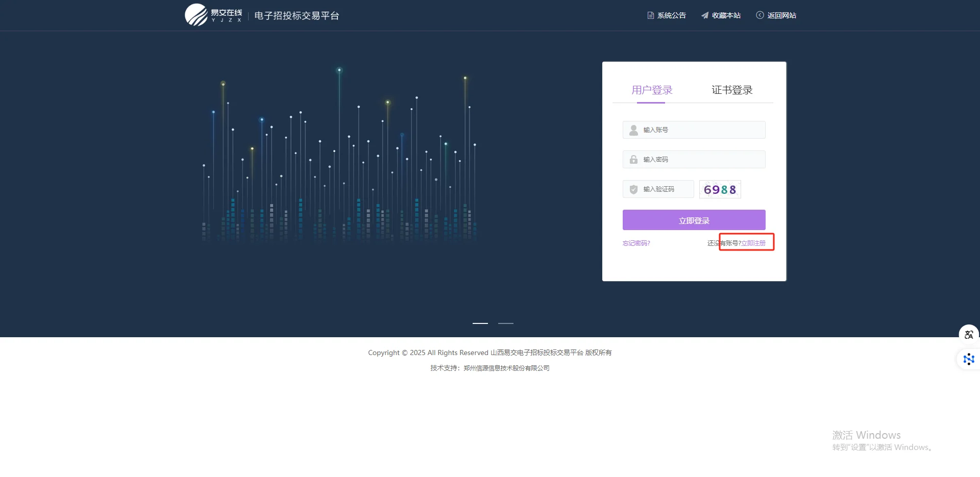The height and width of the screenshot is (477, 980).
Task: Open the 忘记密码 password recovery link
Action: tap(636, 243)
